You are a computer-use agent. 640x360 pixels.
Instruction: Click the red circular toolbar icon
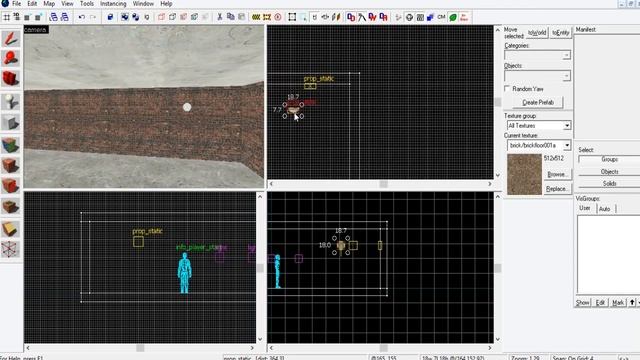coord(278,17)
